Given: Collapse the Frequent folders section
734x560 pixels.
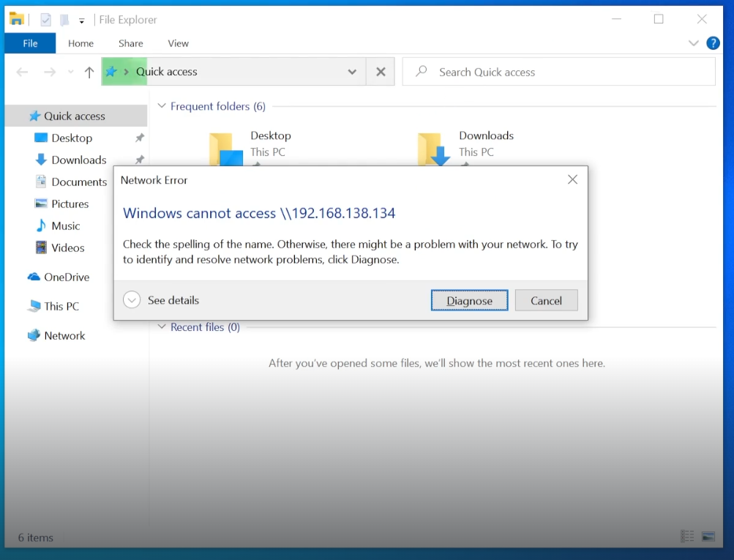Looking at the screenshot, I should [162, 106].
